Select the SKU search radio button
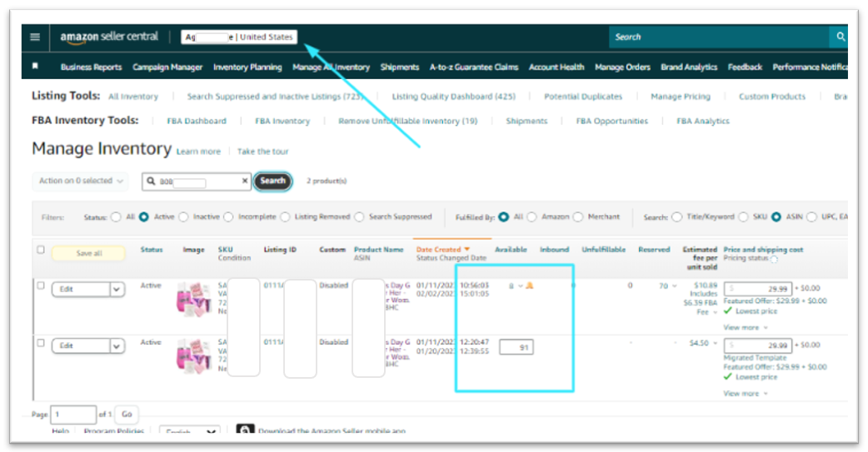Image resolution: width=868 pixels, height=452 pixels. [x=743, y=217]
